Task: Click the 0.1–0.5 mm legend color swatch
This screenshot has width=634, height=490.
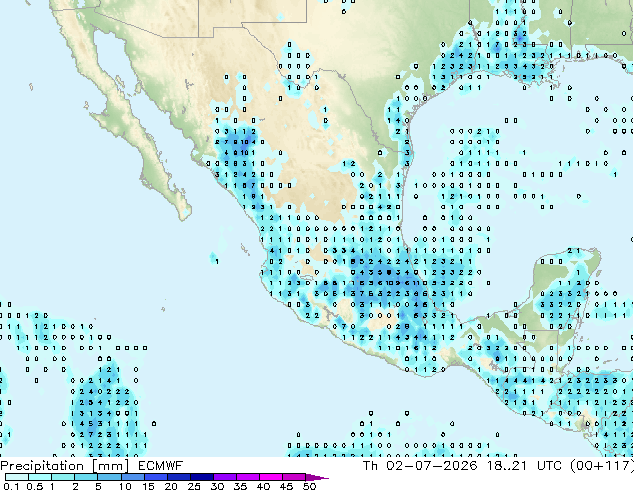Action: (17, 477)
